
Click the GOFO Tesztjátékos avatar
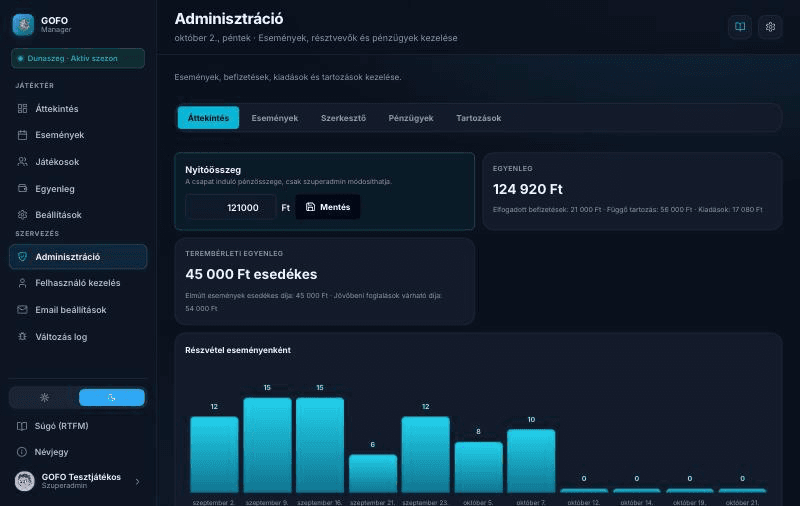click(24, 481)
